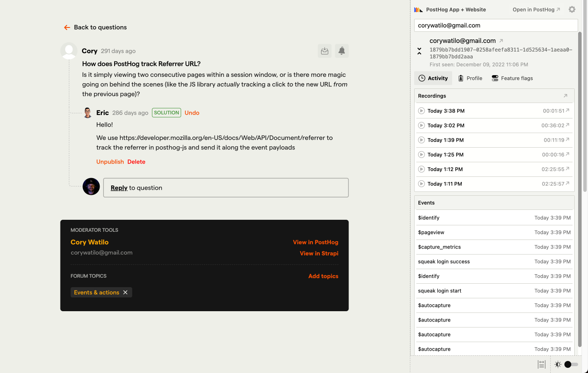Image resolution: width=588 pixels, height=373 pixels.
Task: Undo the SOLUTION mark on Eric's answer
Action: pyautogui.click(x=192, y=112)
